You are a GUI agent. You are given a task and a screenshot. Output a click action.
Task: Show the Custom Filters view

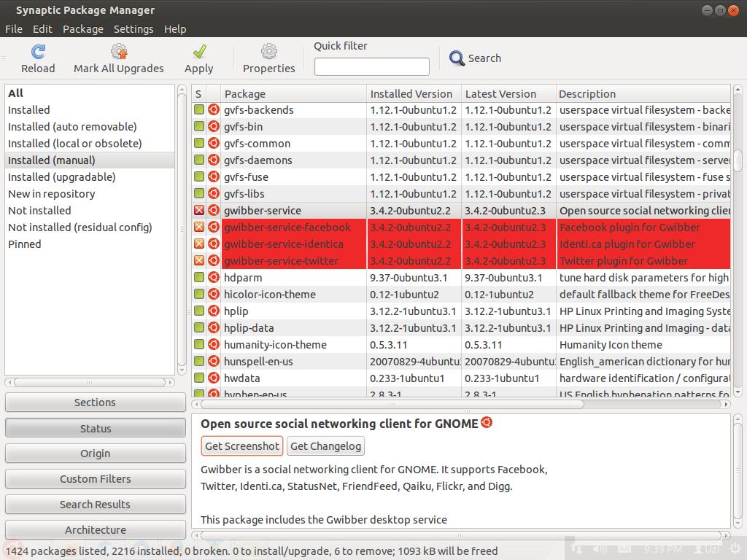pos(96,479)
